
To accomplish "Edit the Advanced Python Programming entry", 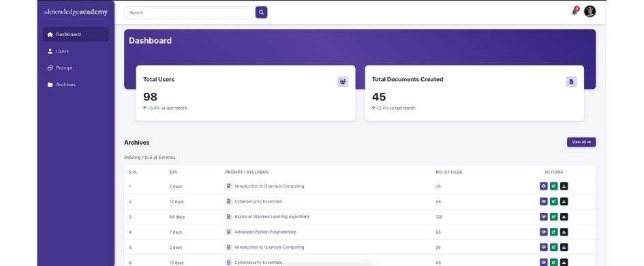I will (553, 232).
